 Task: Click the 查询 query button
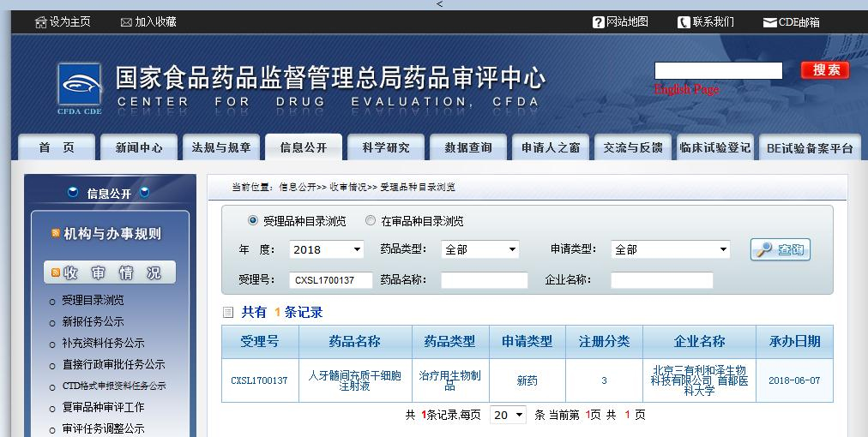781,249
